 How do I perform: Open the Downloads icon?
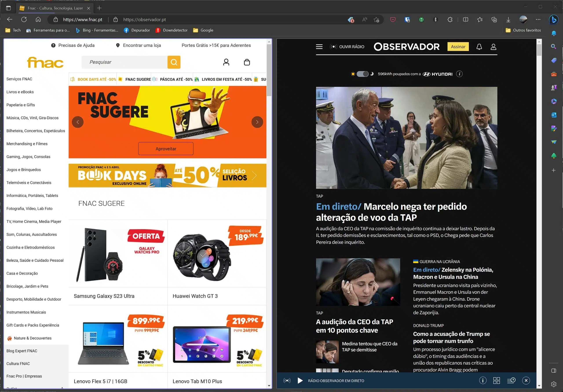[508, 20]
